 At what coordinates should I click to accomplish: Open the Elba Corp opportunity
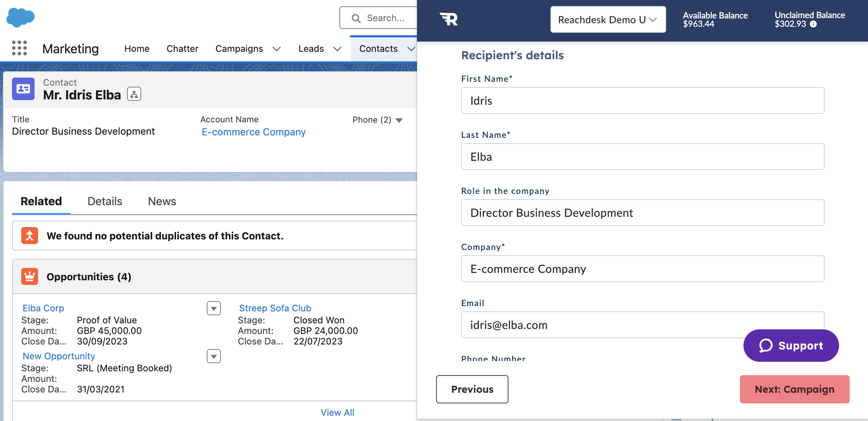[x=43, y=308]
